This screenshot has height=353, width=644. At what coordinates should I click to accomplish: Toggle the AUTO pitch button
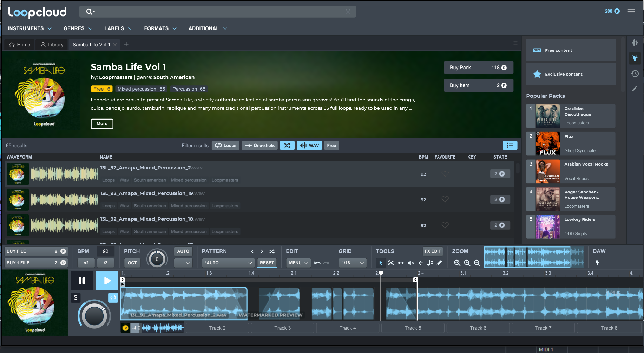click(183, 251)
